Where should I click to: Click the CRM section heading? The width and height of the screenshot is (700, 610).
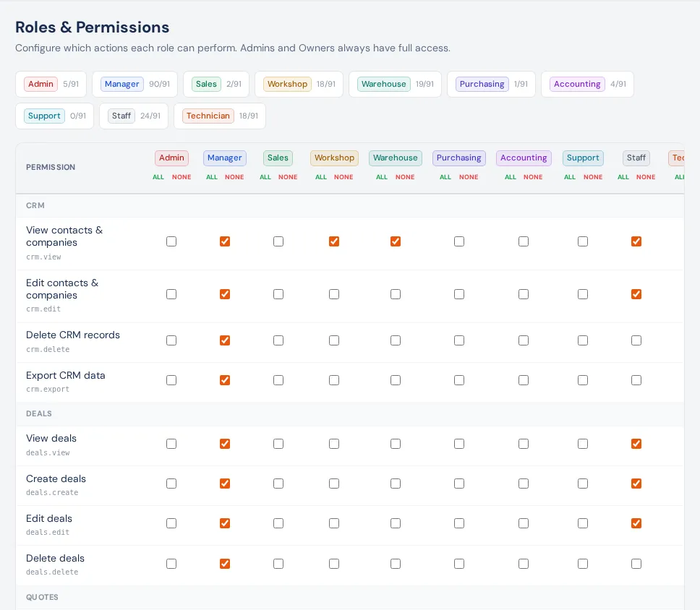pyautogui.click(x=35, y=206)
